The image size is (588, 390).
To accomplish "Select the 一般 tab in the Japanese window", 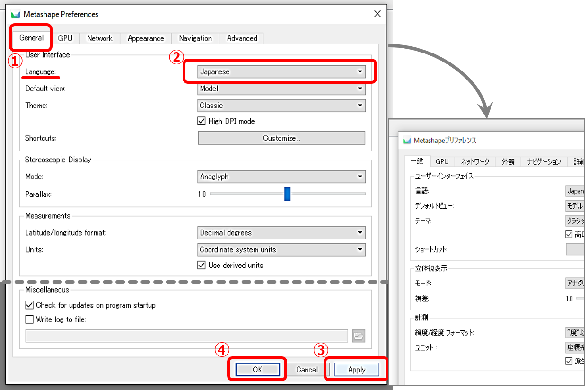I will pos(417,161).
